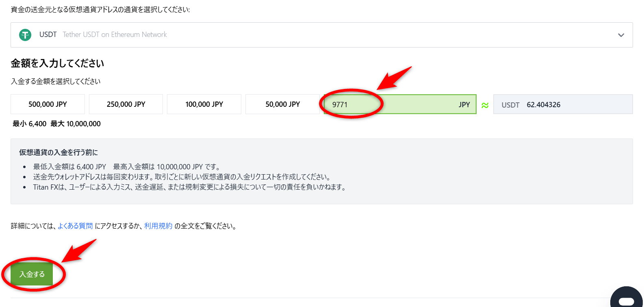Click the green approximately-equal symbol
Viewport: 644px width, 307px height.
pyautogui.click(x=485, y=105)
